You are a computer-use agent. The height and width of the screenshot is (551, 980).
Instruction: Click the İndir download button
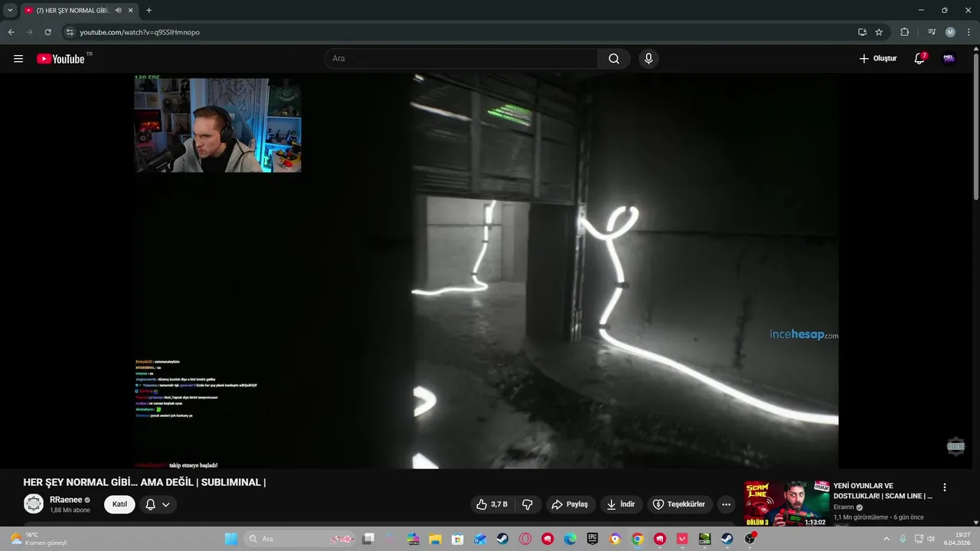pyautogui.click(x=621, y=504)
